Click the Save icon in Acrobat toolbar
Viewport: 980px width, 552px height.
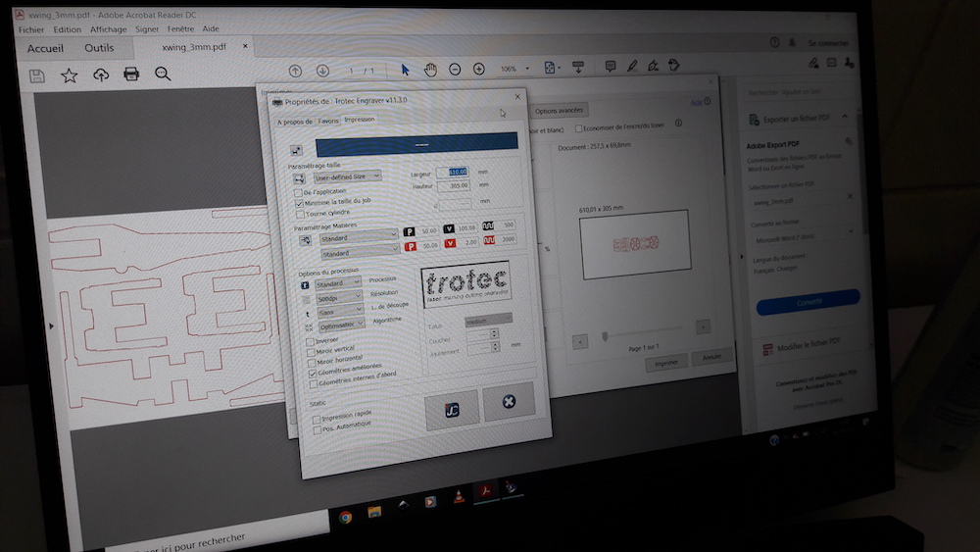click(x=37, y=76)
